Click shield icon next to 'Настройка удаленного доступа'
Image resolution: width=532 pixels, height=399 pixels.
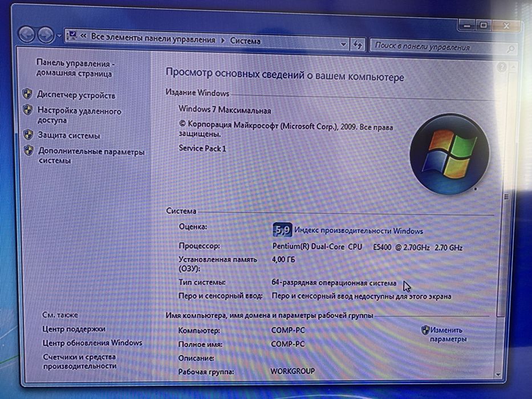pos(27,110)
